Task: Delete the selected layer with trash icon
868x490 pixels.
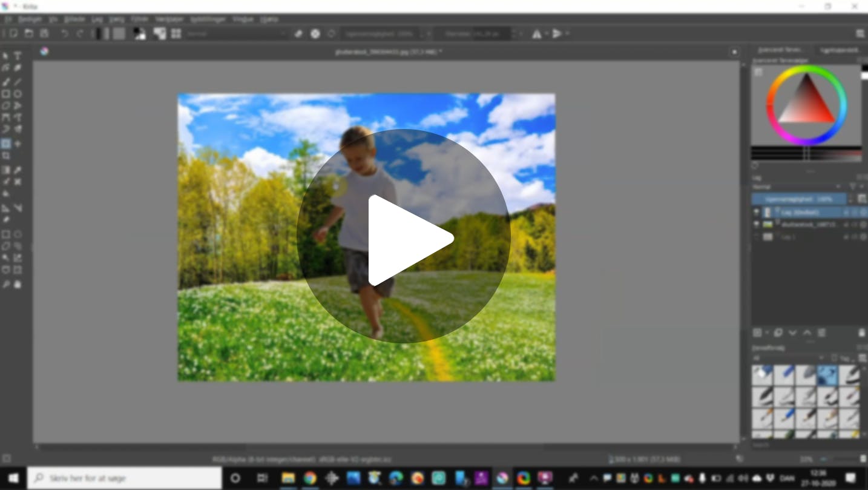Action: (x=861, y=333)
